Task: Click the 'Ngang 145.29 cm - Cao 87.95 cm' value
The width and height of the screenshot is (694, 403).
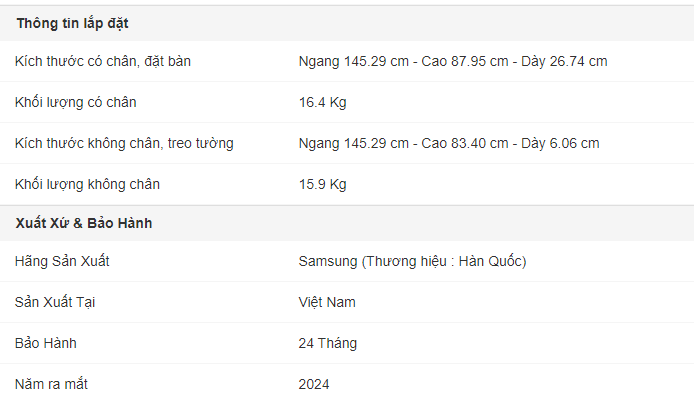Action: click(x=403, y=61)
